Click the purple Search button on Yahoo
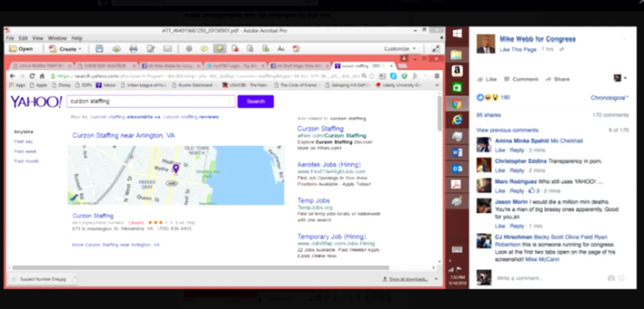644x309 pixels. pyautogui.click(x=256, y=102)
